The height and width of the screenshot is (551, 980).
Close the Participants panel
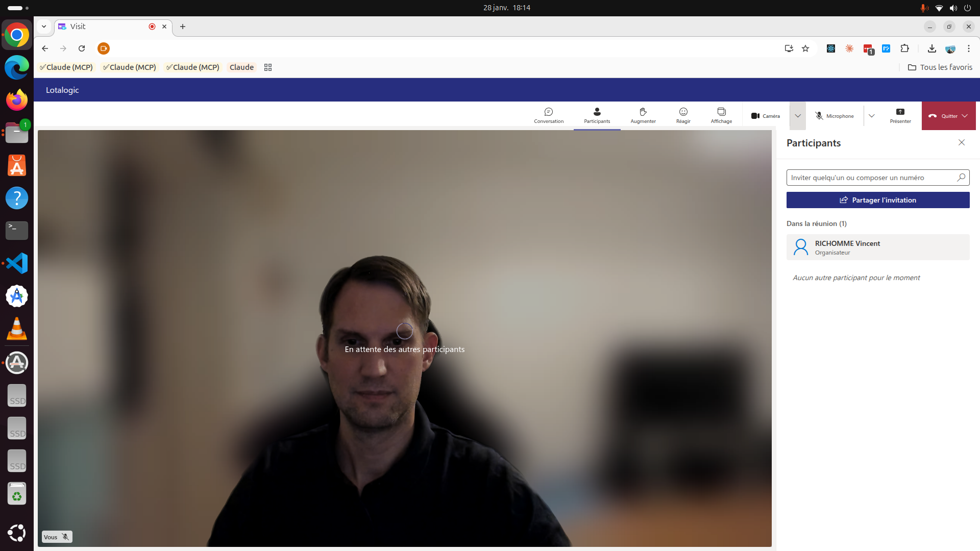pos(962,142)
